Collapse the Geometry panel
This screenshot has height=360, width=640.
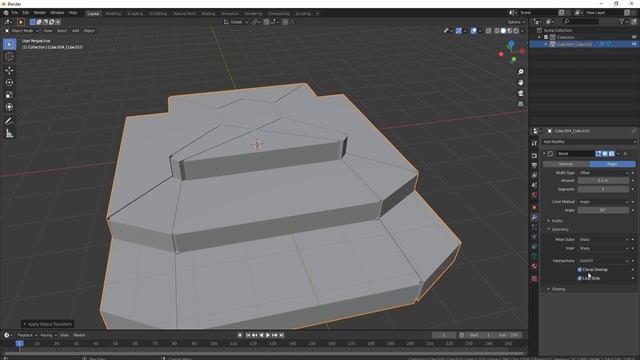click(560, 229)
